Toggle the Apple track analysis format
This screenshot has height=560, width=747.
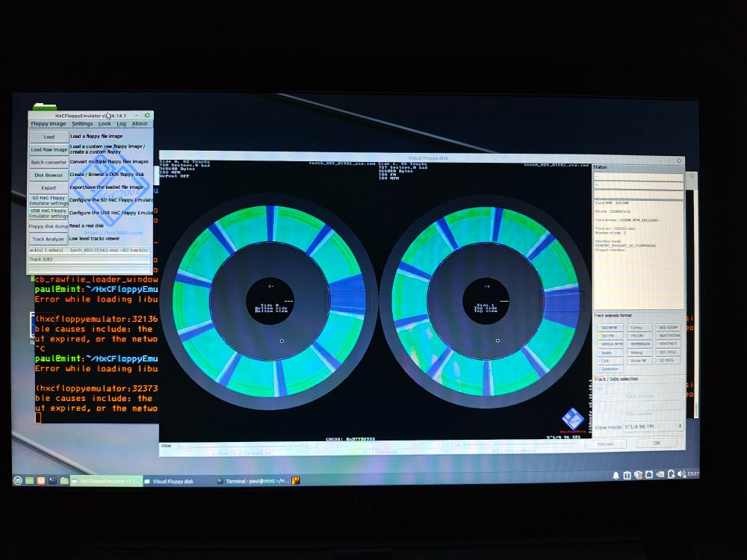[x=607, y=352]
